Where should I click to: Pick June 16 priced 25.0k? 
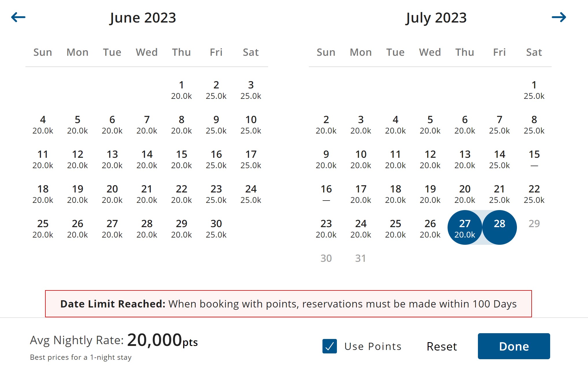pyautogui.click(x=216, y=159)
